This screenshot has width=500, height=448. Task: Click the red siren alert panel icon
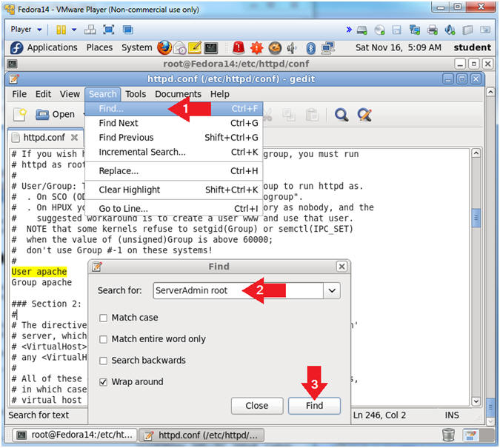tap(239, 48)
